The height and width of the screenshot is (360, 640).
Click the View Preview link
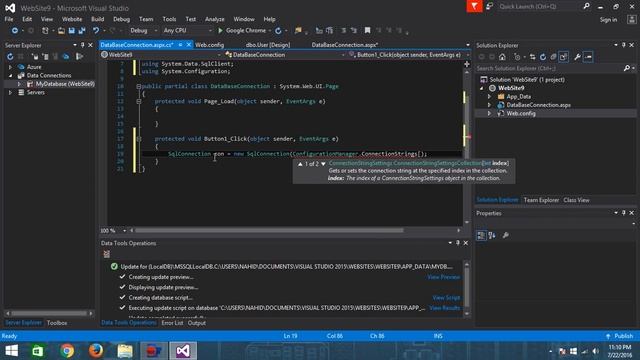(x=444, y=277)
